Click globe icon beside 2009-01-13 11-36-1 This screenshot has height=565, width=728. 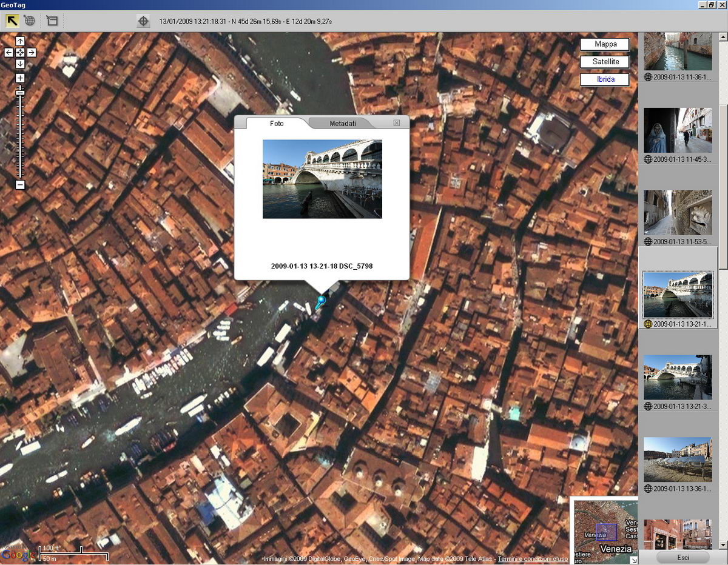click(648, 77)
